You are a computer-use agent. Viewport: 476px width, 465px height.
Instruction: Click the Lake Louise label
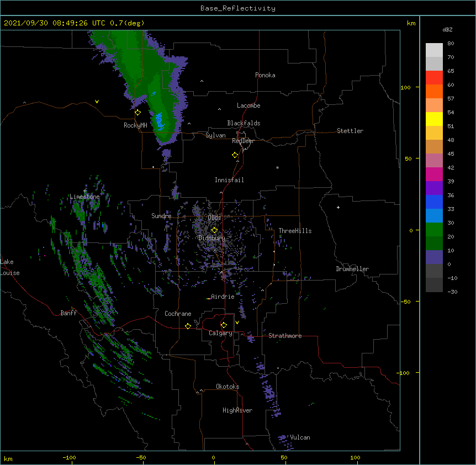(10, 267)
